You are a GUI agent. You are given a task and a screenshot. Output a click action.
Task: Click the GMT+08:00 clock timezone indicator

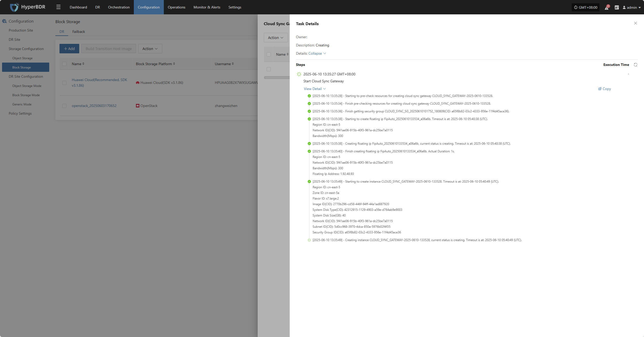(x=586, y=7)
